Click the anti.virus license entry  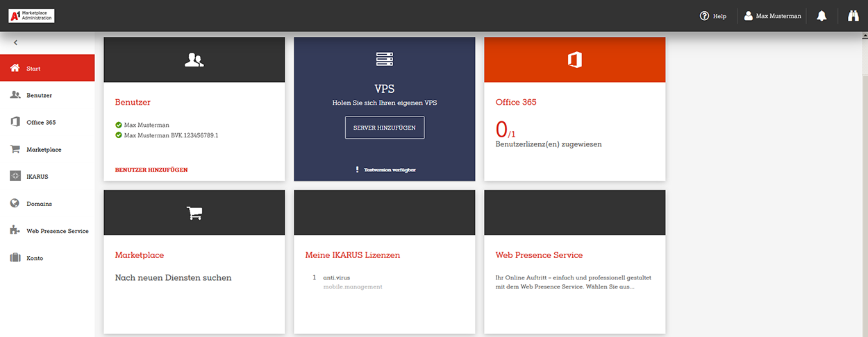pos(337,277)
